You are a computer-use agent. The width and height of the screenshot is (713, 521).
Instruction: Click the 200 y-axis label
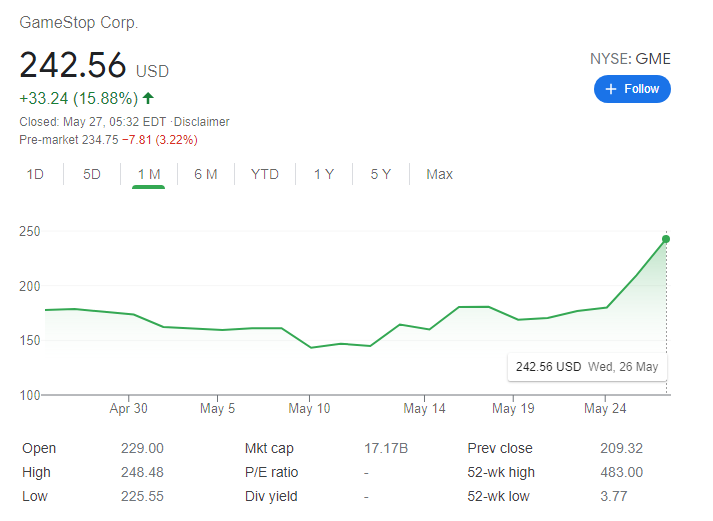coord(30,286)
